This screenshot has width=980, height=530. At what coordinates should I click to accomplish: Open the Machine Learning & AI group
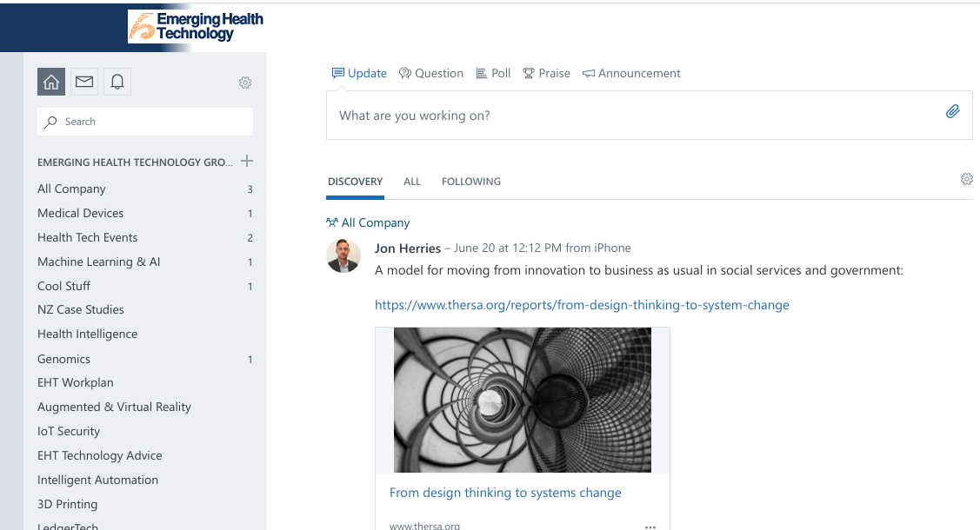[99, 262]
